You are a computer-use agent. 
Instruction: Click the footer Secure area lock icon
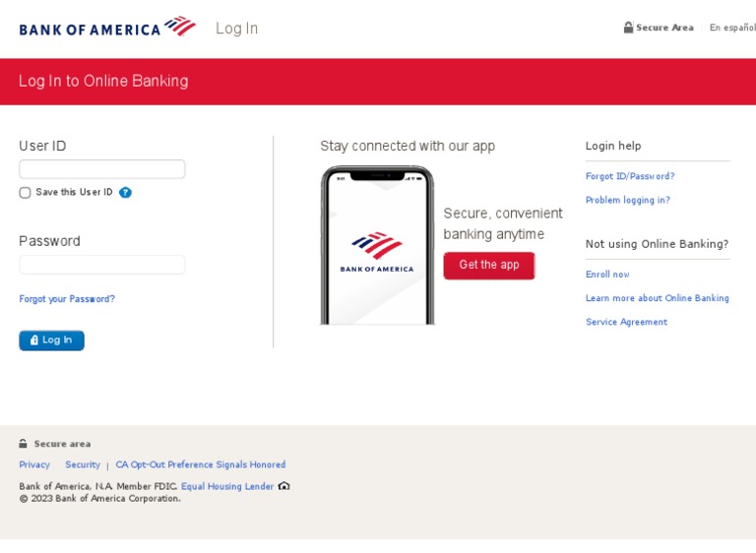(x=24, y=444)
